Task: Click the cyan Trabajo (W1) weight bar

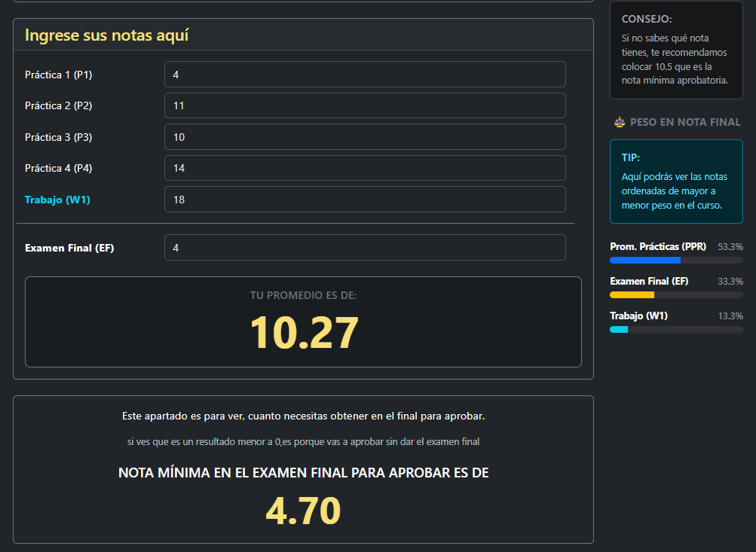Action: pos(619,330)
